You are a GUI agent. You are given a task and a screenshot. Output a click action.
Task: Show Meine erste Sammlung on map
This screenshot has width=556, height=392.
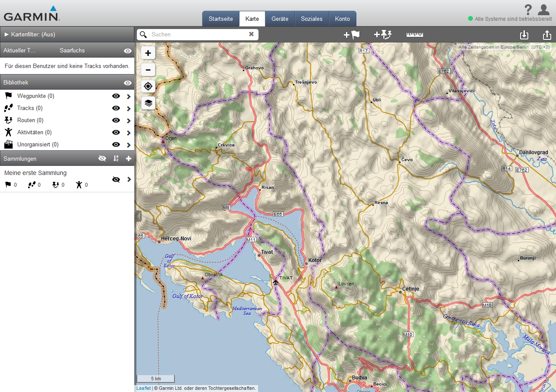[x=116, y=179]
